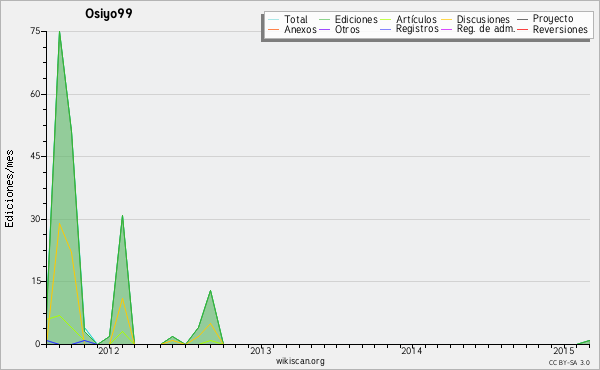Viewport: 600px width, 370px height.
Task: Click the Registros legend label
Action: click(417, 29)
